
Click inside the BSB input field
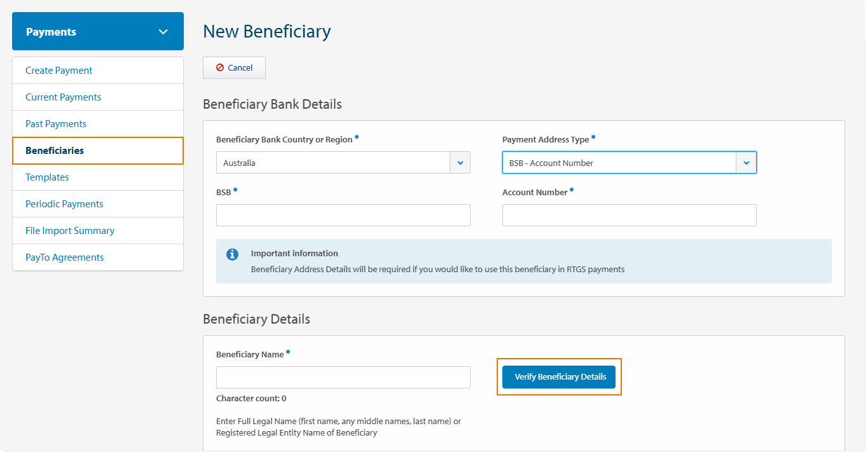pyautogui.click(x=343, y=215)
